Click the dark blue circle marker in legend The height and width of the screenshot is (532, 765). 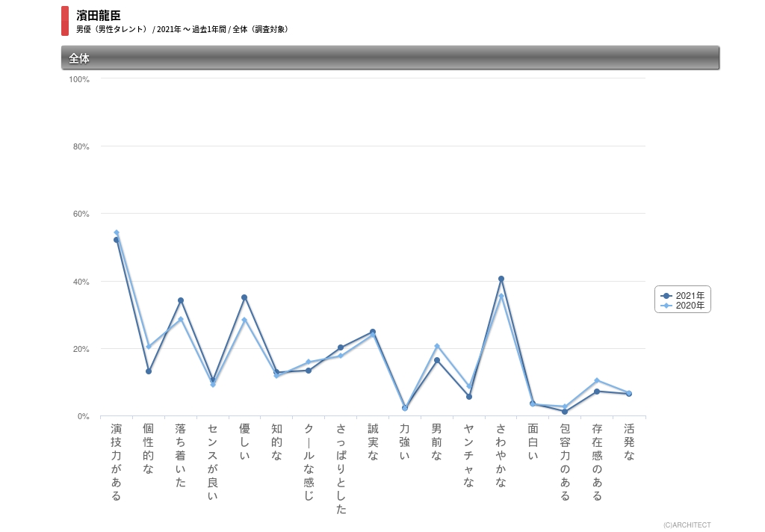tap(666, 296)
